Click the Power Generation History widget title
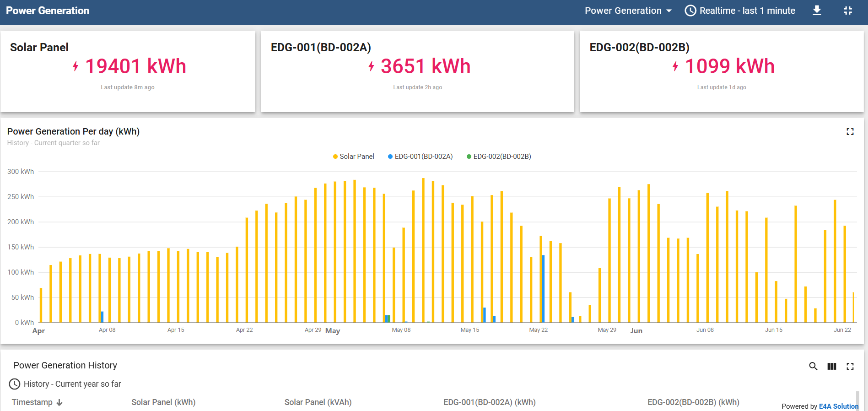The width and height of the screenshot is (868, 411). [x=65, y=365]
